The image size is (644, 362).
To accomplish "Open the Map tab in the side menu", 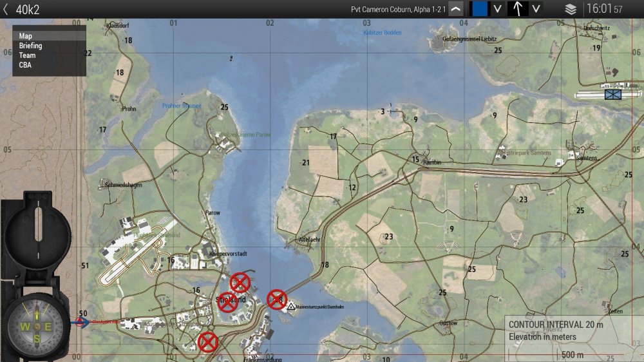I will [26, 36].
